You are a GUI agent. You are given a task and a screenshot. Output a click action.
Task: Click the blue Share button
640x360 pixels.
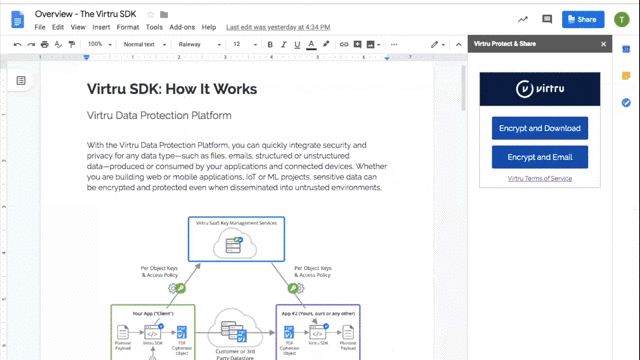point(583,19)
